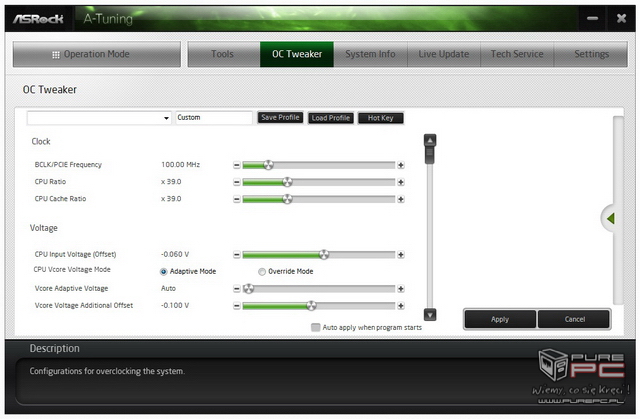Enable Auto apply when program starts

coord(316,328)
